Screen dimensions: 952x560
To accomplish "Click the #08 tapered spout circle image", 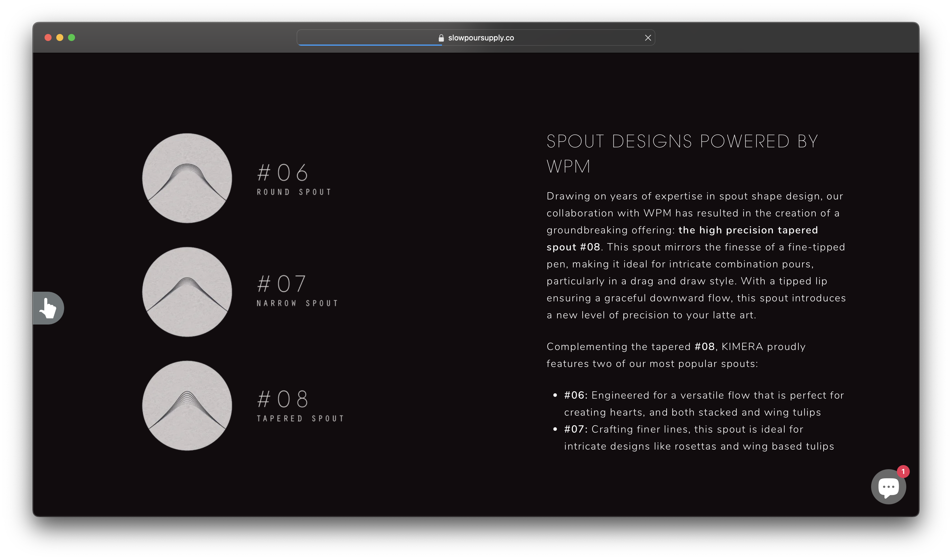I will 187,406.
